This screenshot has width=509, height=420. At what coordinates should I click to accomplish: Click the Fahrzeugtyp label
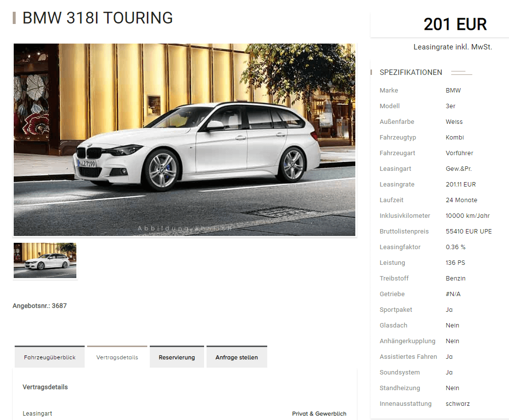397,137
